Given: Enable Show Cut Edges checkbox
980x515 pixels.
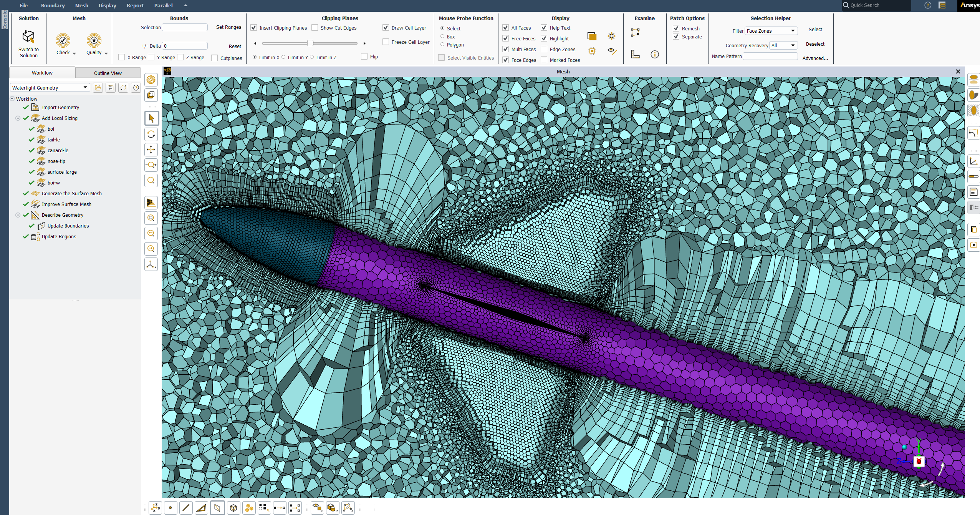Looking at the screenshot, I should pyautogui.click(x=315, y=28).
